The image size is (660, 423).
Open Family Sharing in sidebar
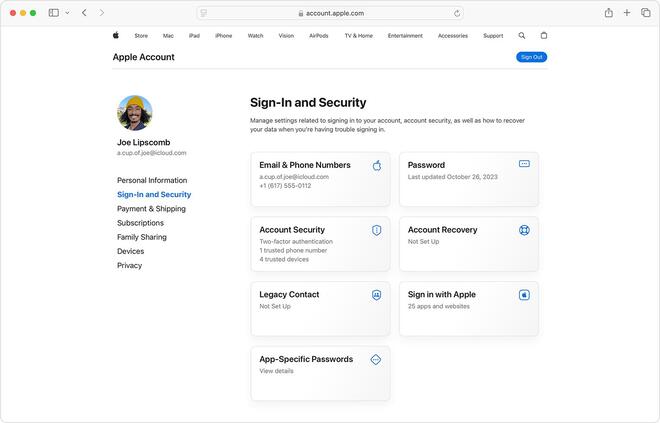[x=142, y=237]
